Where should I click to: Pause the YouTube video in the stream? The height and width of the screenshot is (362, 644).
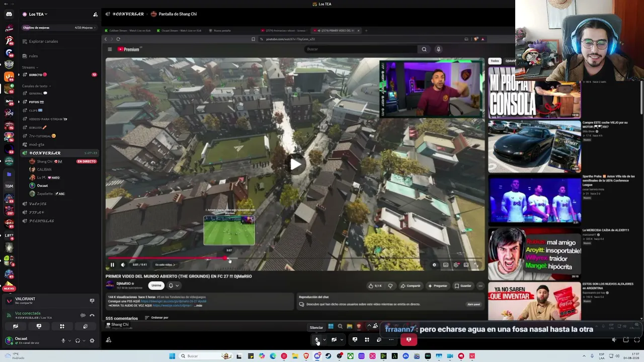pyautogui.click(x=112, y=264)
